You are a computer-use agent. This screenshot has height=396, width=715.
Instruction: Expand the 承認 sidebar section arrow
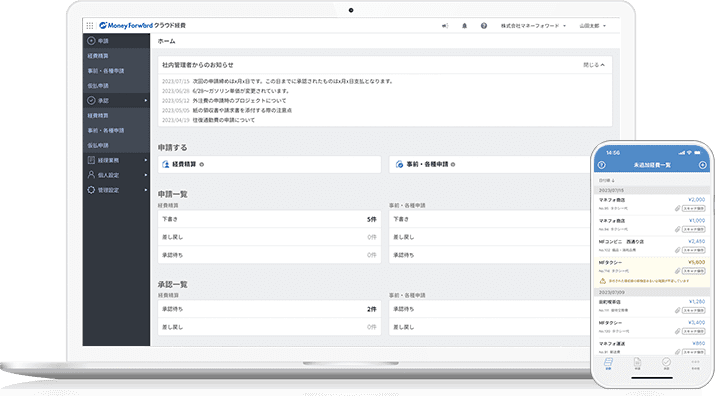[x=146, y=100]
